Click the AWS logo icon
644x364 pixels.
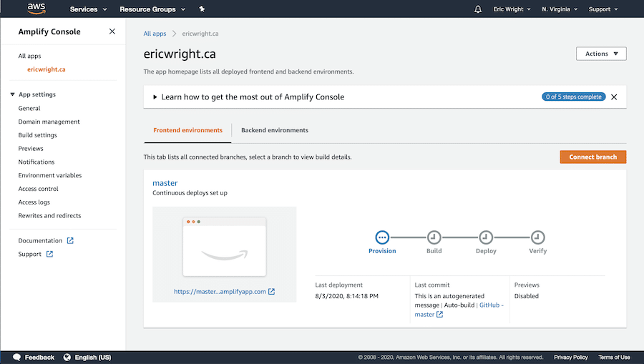[36, 9]
